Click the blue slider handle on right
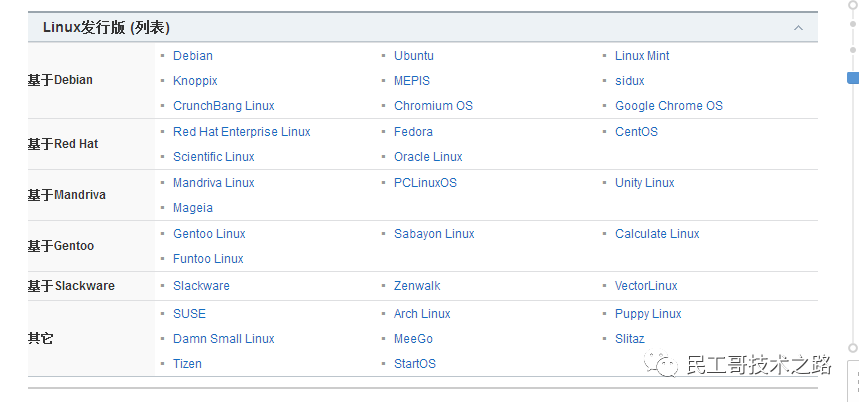This screenshot has width=859, height=402. tap(853, 78)
